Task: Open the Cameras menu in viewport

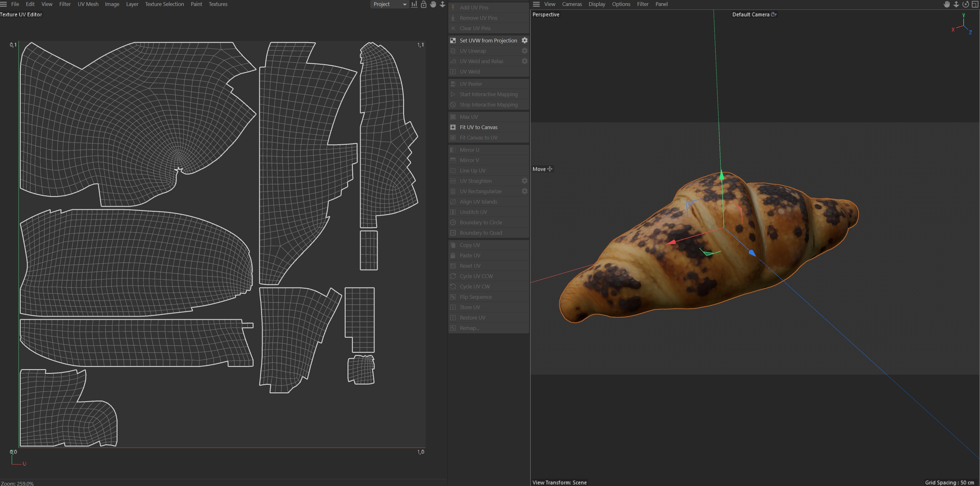Action: coord(572,4)
